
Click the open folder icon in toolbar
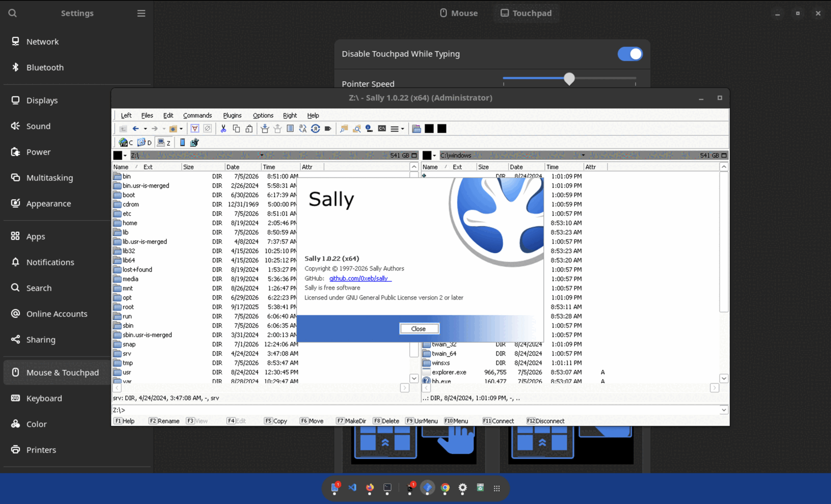click(417, 129)
